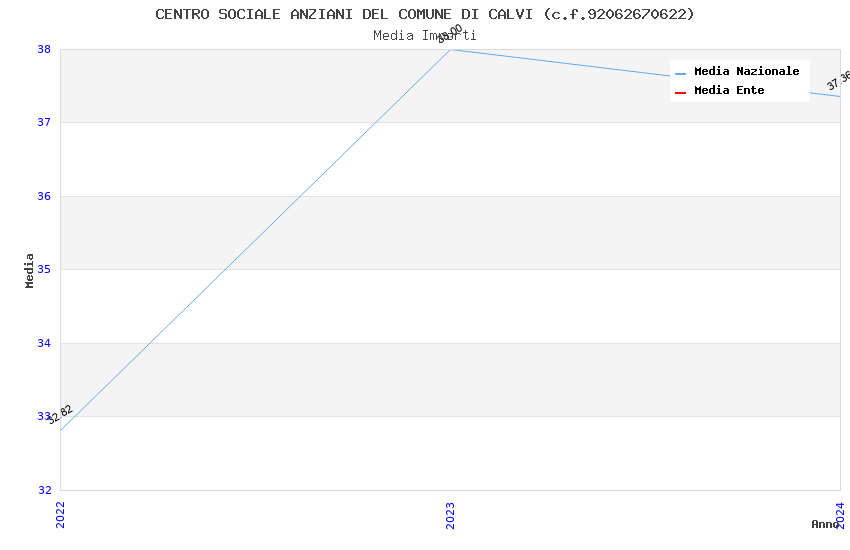Click the 32 y-axis tick label
Screen dimensions: 850x550
44,490
